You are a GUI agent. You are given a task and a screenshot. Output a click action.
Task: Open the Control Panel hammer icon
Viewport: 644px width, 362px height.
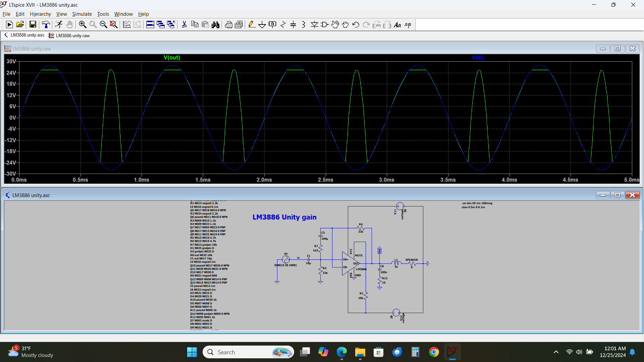point(46,24)
